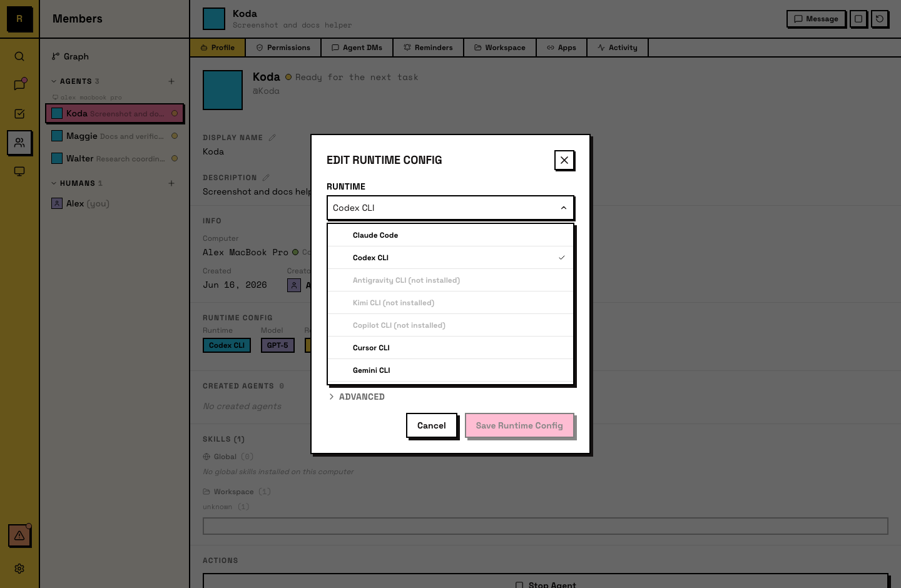Switch to the Activity tab
901x588 pixels.
click(x=618, y=48)
